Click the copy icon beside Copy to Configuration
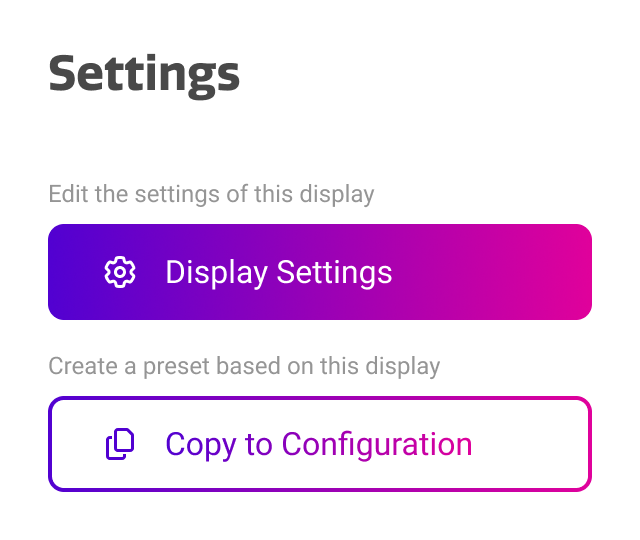640x540 pixels. pyautogui.click(x=120, y=444)
